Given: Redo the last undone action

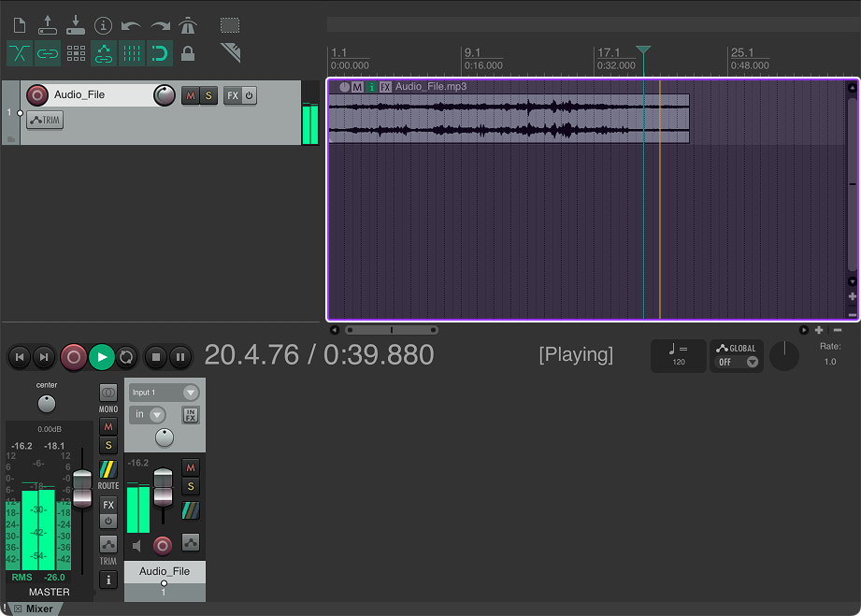Looking at the screenshot, I should (160, 25).
